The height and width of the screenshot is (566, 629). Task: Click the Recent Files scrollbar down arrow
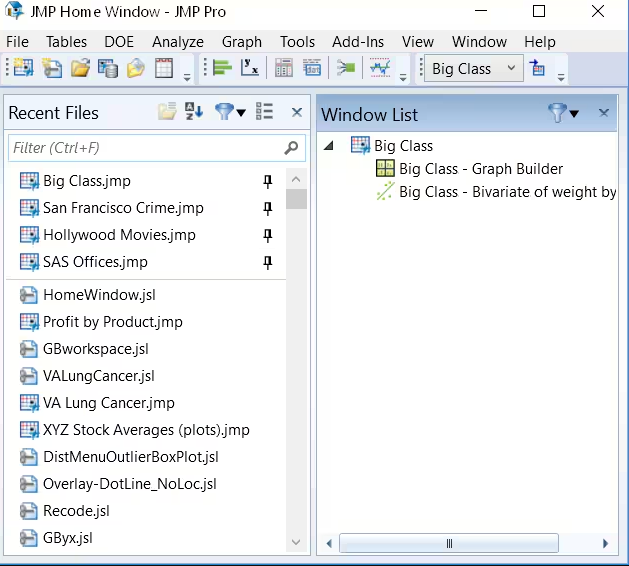tap(296, 542)
